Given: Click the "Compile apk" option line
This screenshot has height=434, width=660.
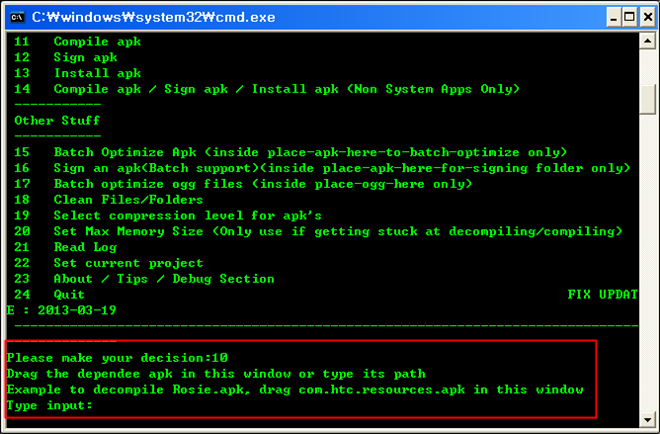Looking at the screenshot, I should [x=97, y=42].
